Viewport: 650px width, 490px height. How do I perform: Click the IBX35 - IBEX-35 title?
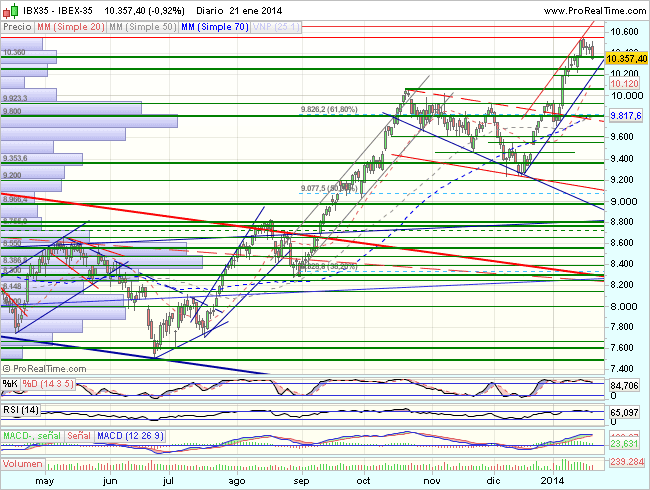pyautogui.click(x=58, y=11)
